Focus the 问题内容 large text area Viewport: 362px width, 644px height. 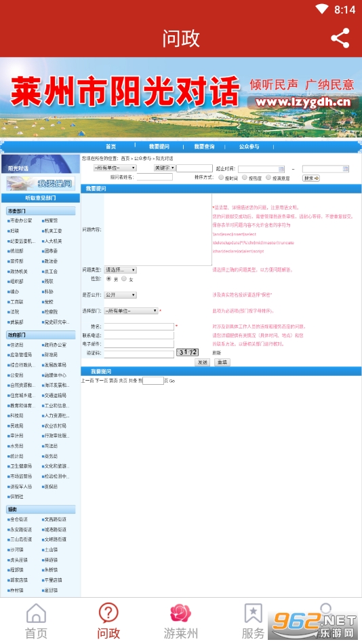pyautogui.click(x=158, y=229)
